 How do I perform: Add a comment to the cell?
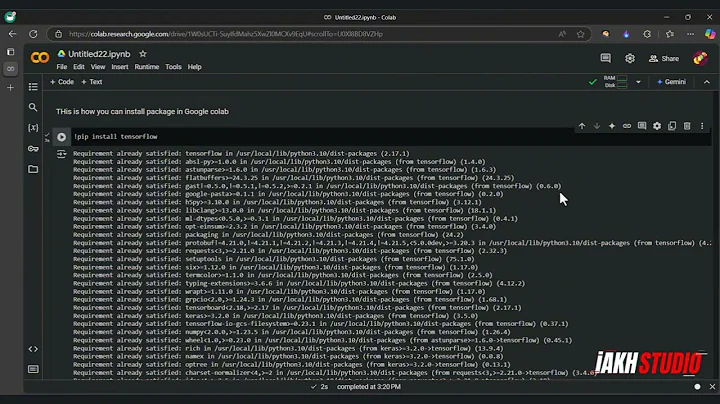click(x=642, y=126)
